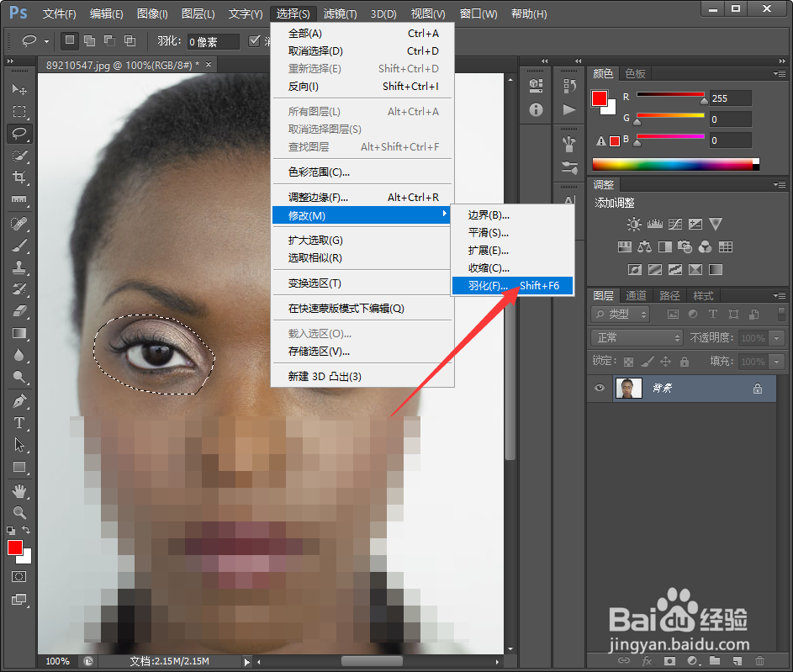Click the foreground color swatch in Color panel
Image resolution: width=793 pixels, height=672 pixels.
pos(600,98)
